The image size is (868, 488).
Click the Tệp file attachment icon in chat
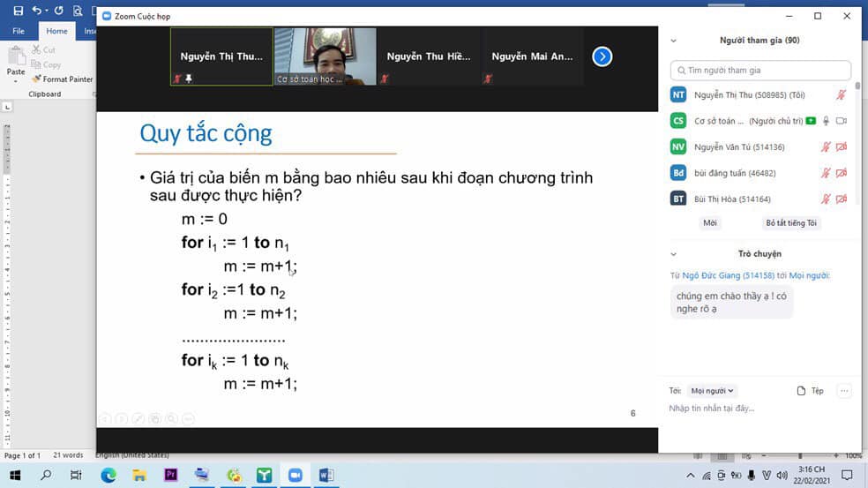tap(810, 391)
